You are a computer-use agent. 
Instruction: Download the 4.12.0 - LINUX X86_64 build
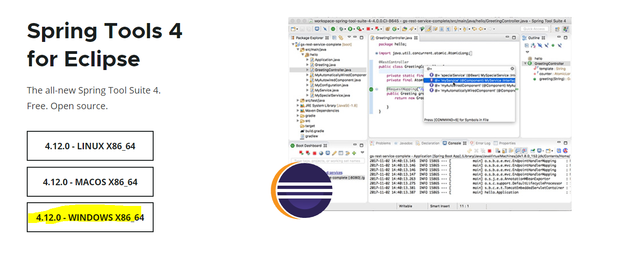90,146
